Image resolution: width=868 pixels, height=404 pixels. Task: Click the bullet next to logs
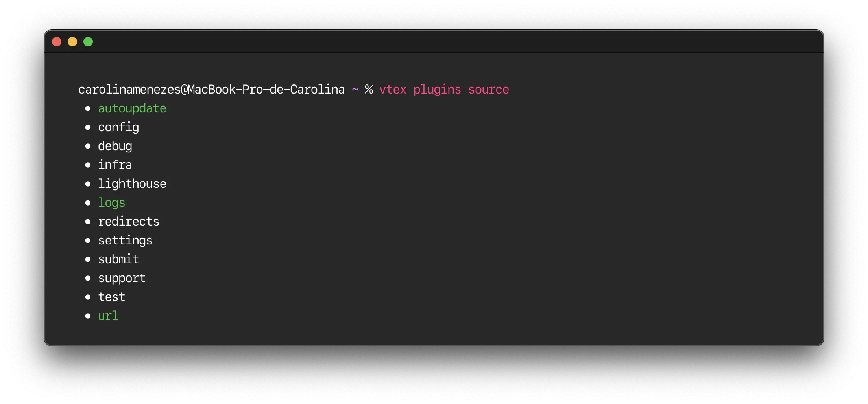pos(88,203)
